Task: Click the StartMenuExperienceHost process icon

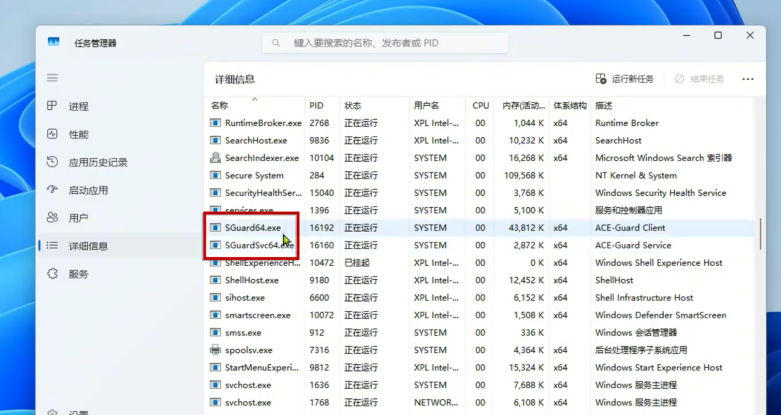Action: click(x=215, y=367)
